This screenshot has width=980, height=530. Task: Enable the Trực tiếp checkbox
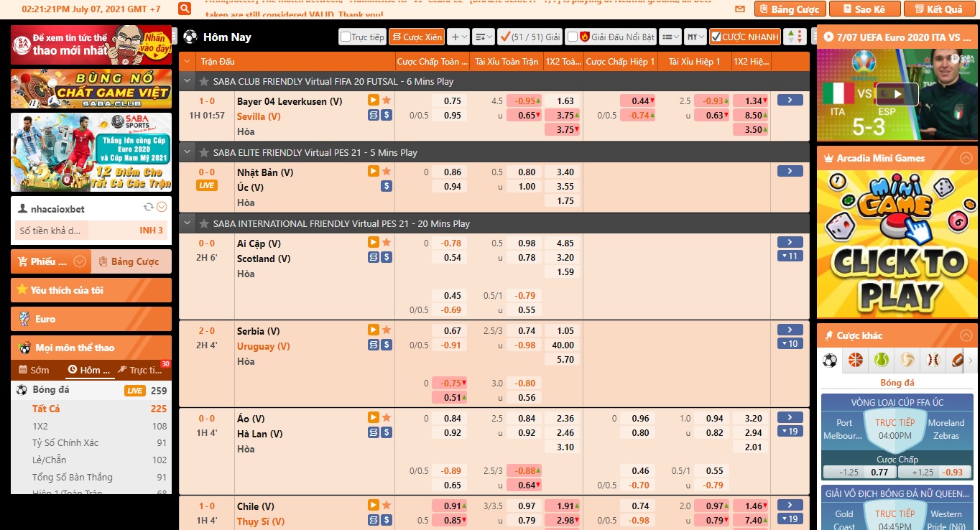pyautogui.click(x=346, y=37)
